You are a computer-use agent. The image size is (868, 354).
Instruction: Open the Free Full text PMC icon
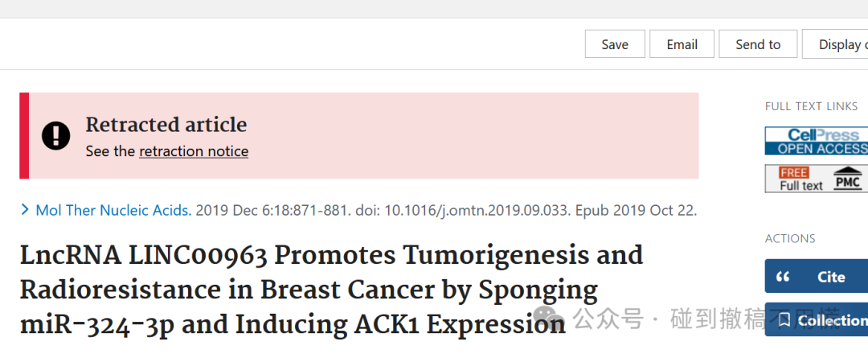pos(817,179)
